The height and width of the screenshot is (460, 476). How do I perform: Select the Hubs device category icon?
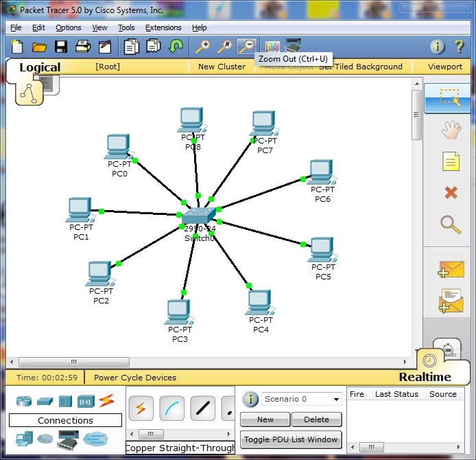(x=65, y=402)
